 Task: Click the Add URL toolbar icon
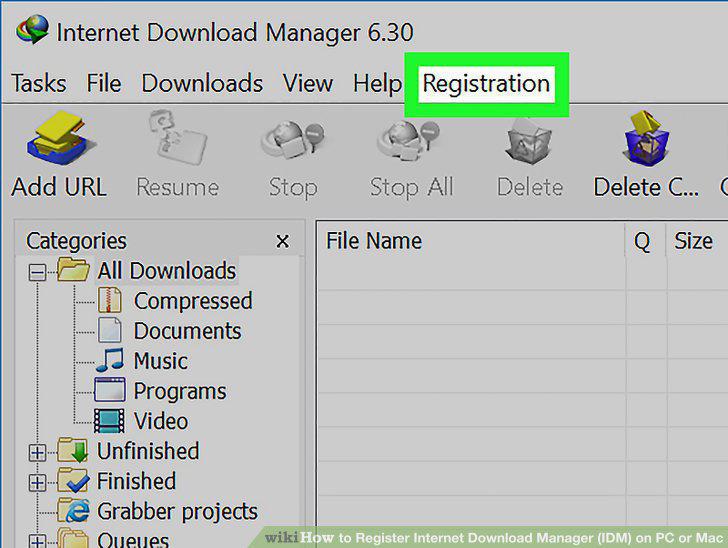tap(61, 139)
